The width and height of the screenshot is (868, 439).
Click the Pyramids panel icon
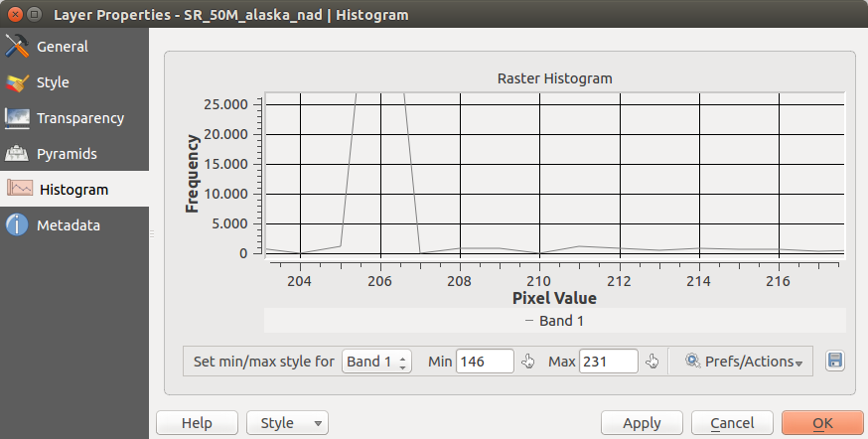[x=18, y=154]
